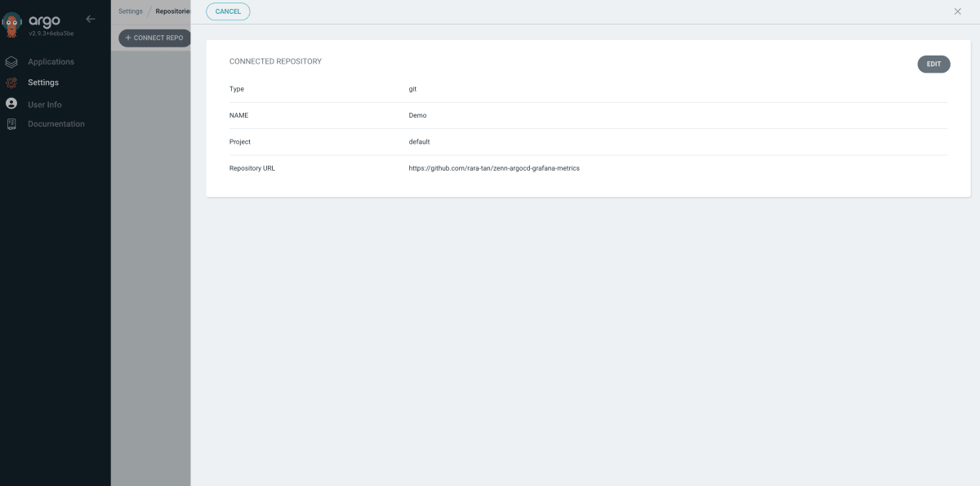
Task: Click the Settings breadcrumb link
Action: (131, 11)
